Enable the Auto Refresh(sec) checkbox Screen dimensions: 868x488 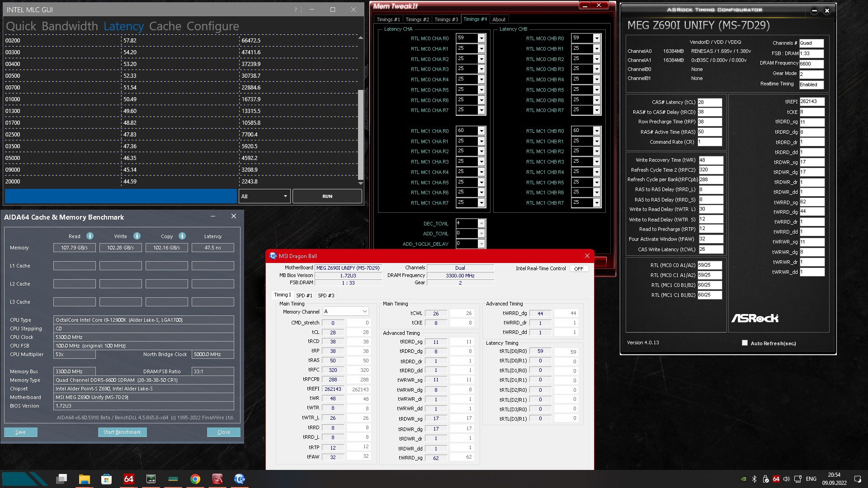[x=745, y=343]
